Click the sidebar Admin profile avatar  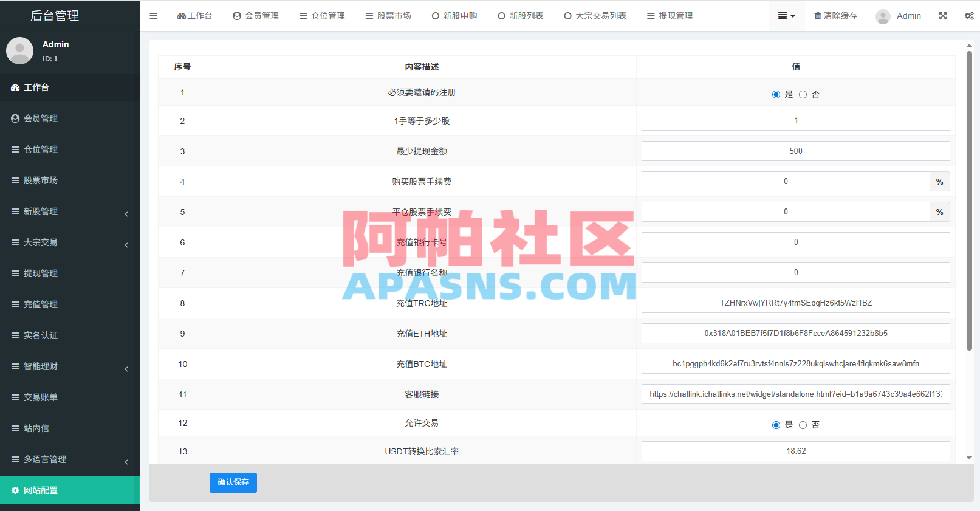coord(19,50)
